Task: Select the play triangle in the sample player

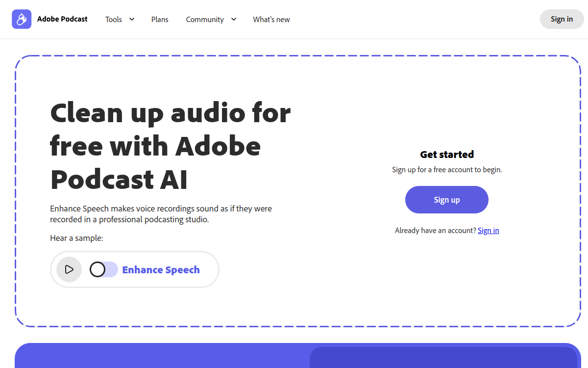Action: pos(69,269)
